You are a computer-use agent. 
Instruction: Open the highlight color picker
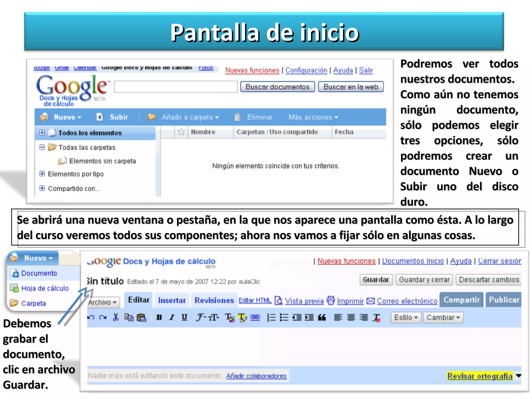point(243,317)
